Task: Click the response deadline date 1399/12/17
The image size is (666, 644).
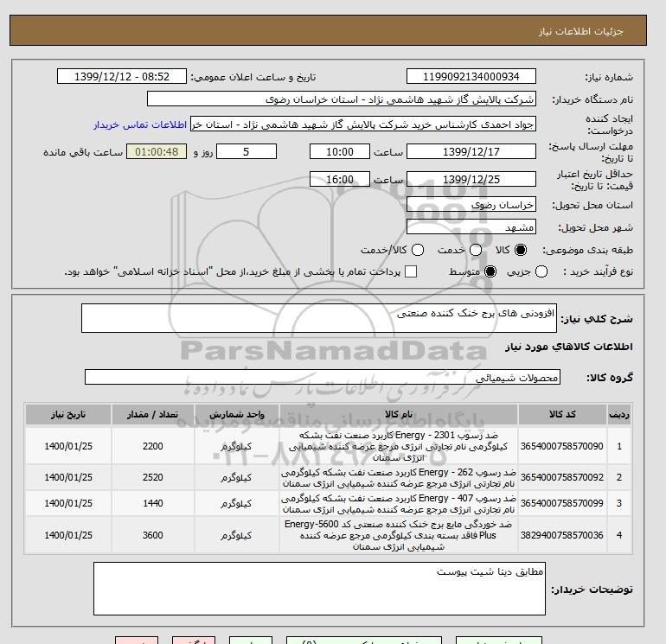Action: click(471, 151)
